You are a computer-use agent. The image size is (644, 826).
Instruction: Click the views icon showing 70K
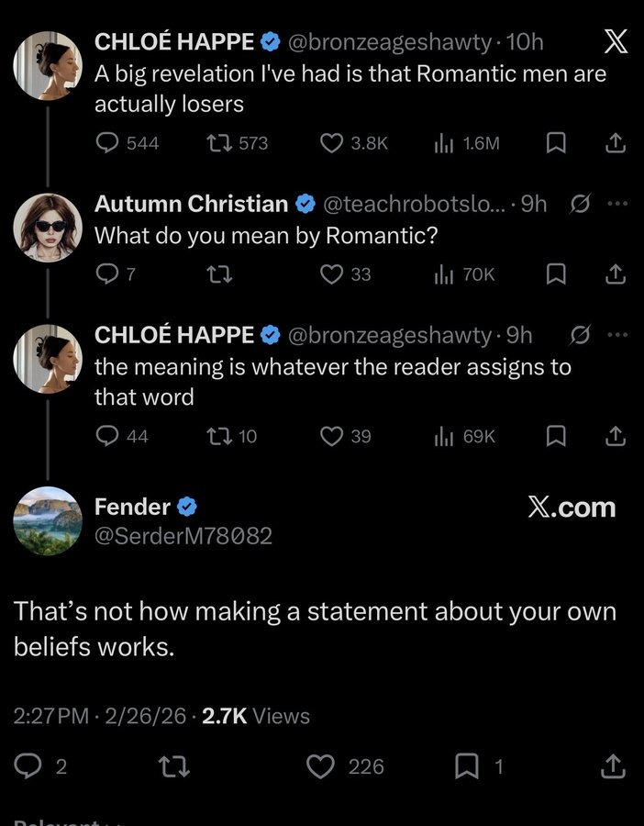point(447,273)
